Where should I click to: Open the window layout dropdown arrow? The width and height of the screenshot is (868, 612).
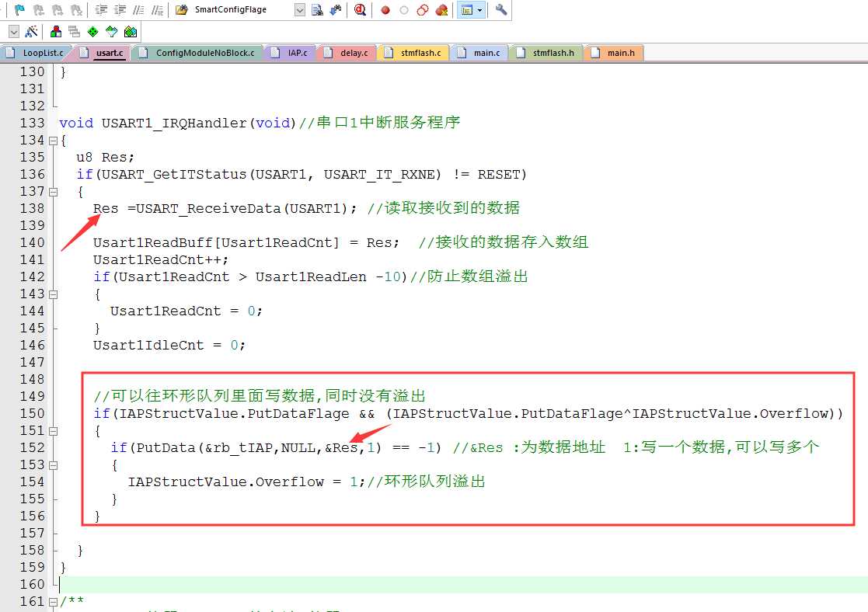tap(480, 9)
